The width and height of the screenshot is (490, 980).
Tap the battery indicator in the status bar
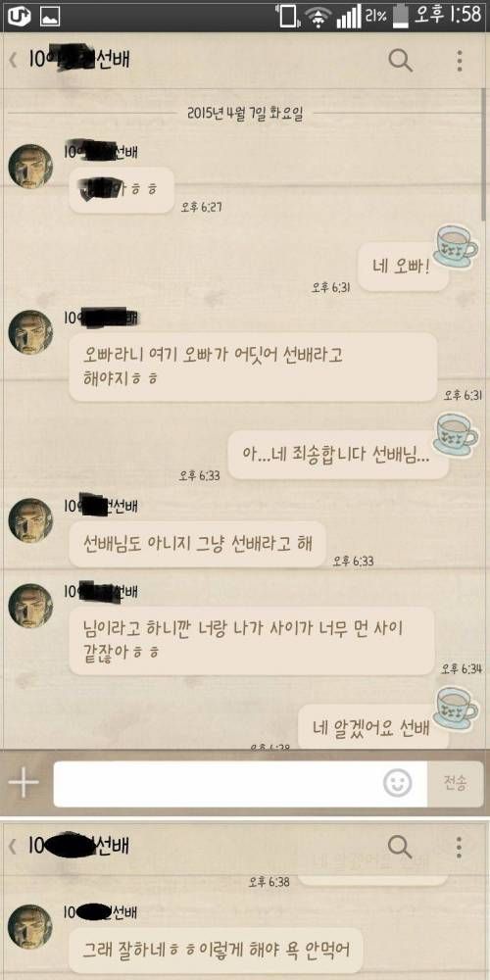pos(400,16)
